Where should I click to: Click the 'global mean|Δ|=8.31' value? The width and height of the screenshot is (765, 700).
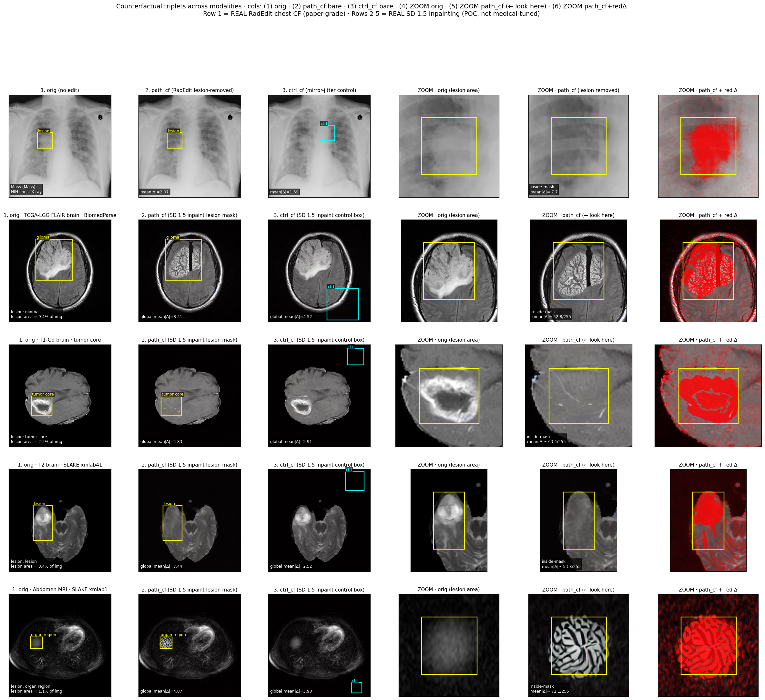point(161,317)
